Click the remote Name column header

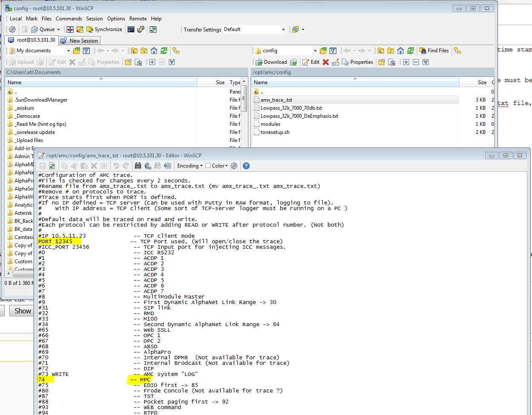(x=261, y=82)
